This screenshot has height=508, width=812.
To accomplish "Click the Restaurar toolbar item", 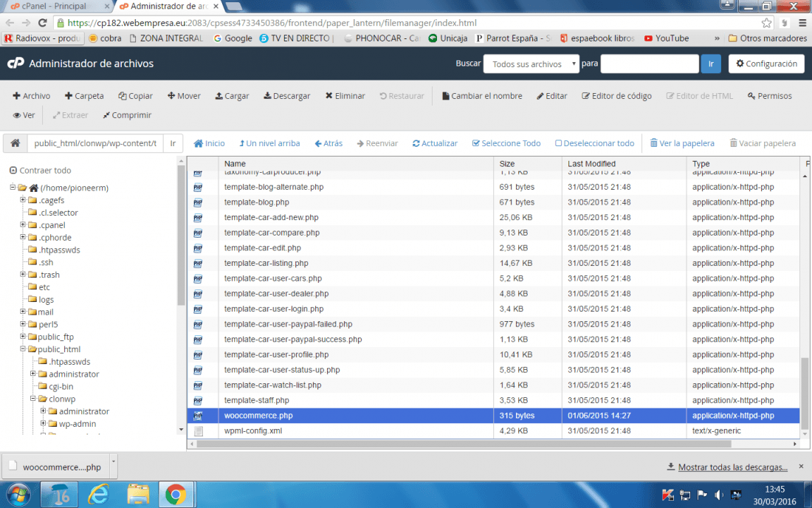I will point(402,96).
